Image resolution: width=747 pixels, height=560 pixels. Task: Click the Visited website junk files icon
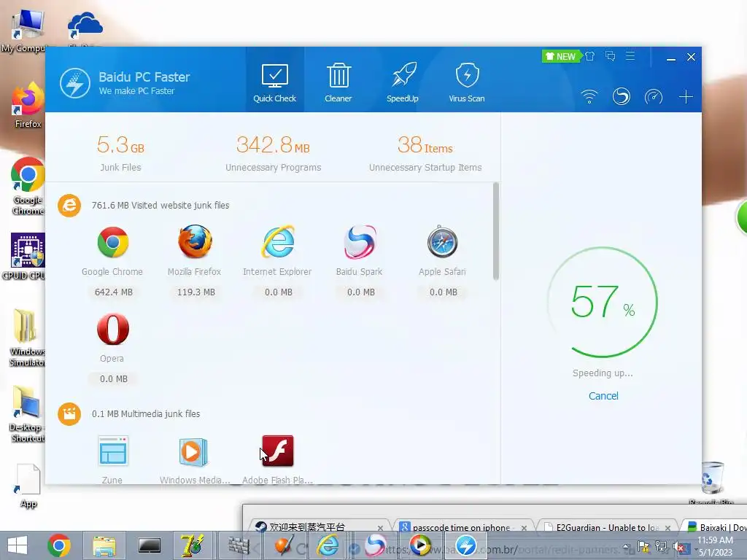click(69, 205)
